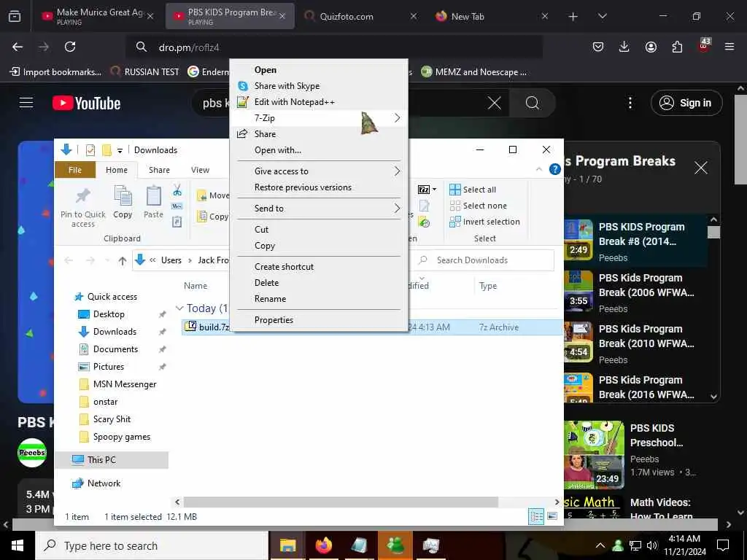Open Firefox account icon
The height and width of the screenshot is (560, 747).
tap(651, 47)
